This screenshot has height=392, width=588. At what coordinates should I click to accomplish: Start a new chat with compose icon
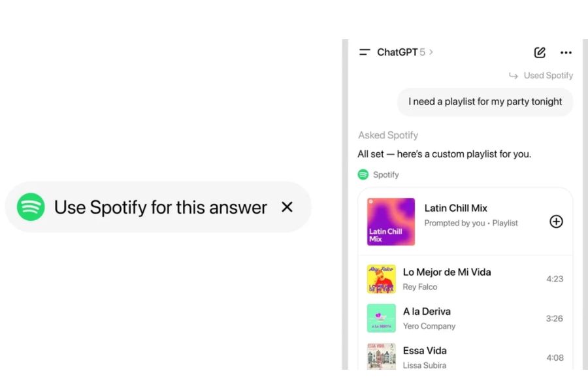540,52
